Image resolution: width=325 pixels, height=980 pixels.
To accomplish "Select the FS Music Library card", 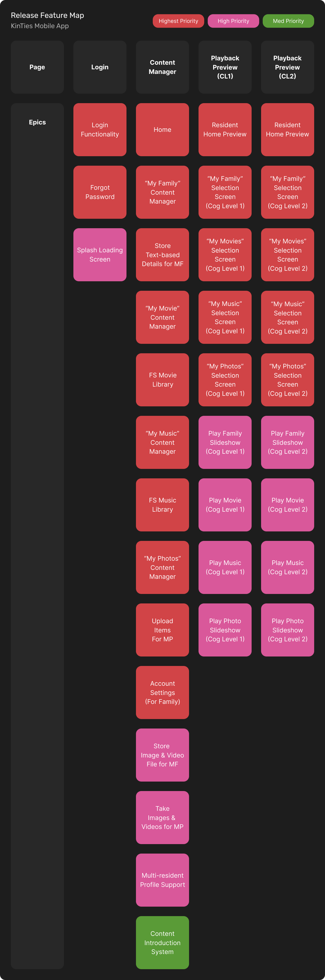I will coord(162,505).
